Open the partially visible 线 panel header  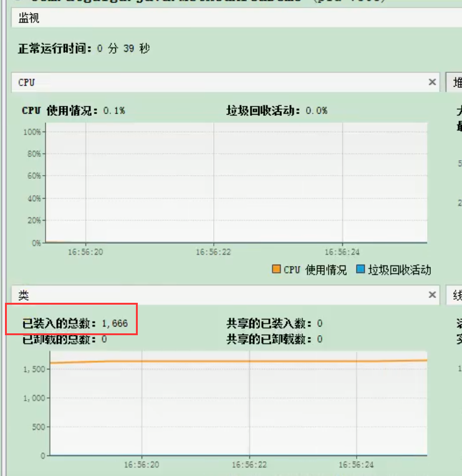tap(454, 295)
